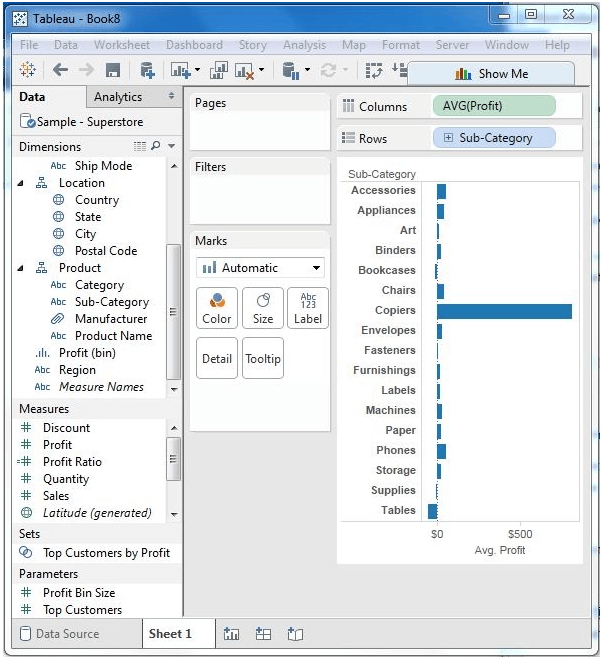Image resolution: width=604 pixels, height=659 pixels.
Task: Click the Duplicate Sheet icon
Action: [219, 70]
